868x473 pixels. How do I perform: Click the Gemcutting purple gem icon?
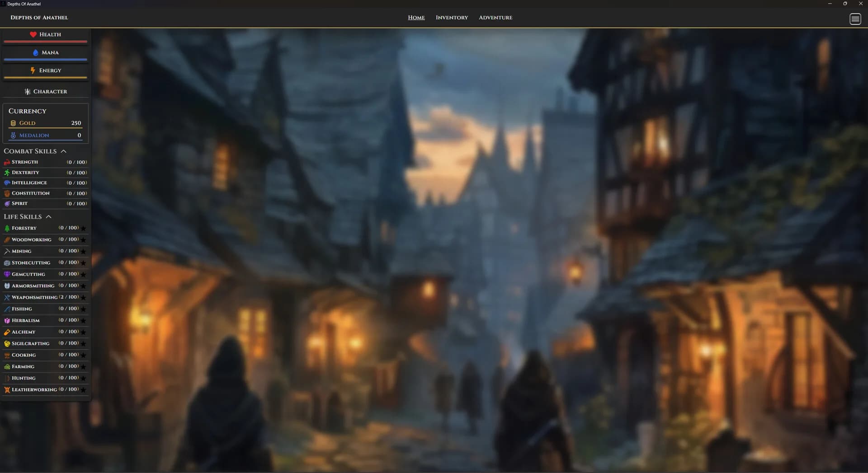click(7, 274)
